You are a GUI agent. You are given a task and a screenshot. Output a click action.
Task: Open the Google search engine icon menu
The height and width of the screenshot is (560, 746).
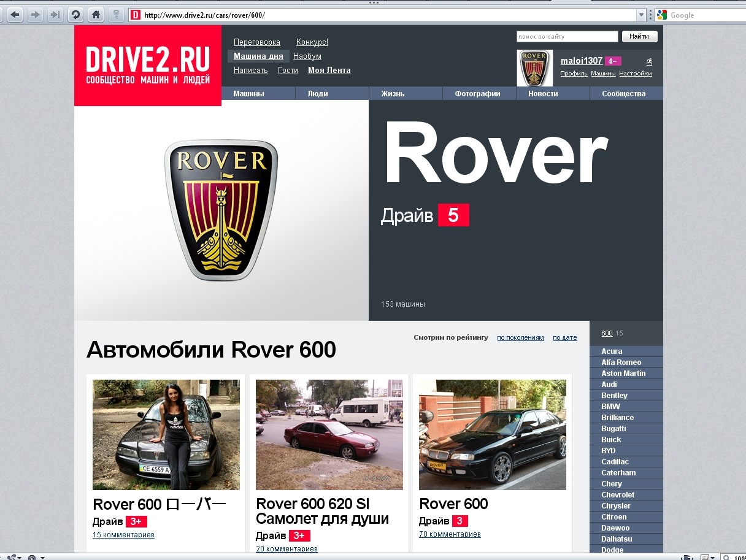click(663, 15)
